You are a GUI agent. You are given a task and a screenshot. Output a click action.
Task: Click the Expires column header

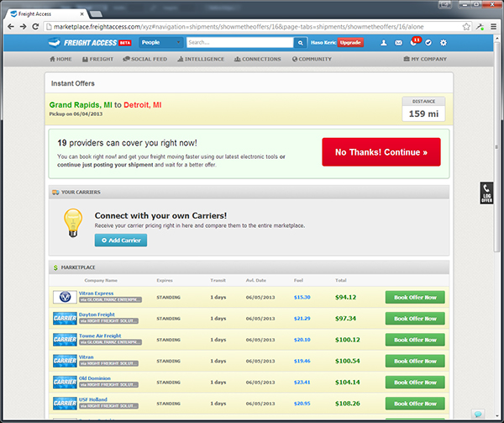pos(165,281)
